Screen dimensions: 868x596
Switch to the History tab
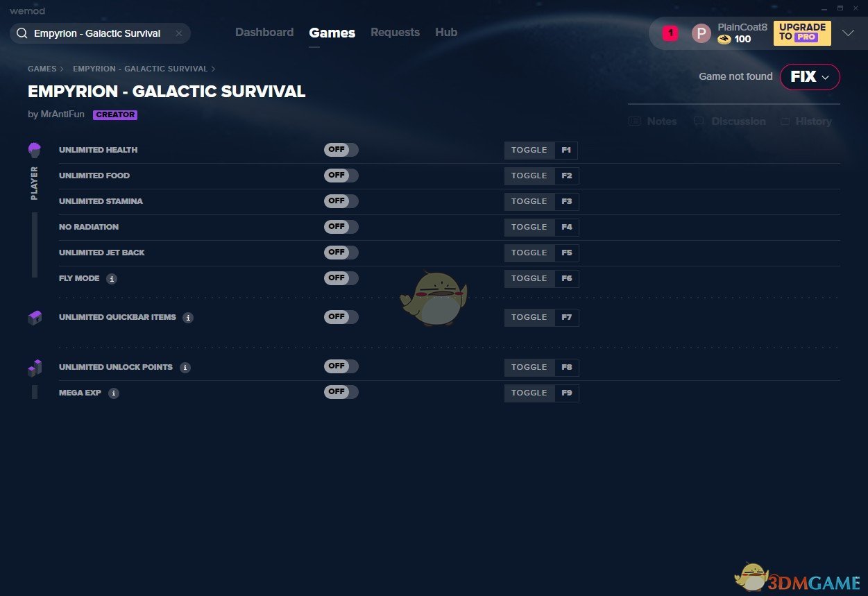pyautogui.click(x=806, y=121)
